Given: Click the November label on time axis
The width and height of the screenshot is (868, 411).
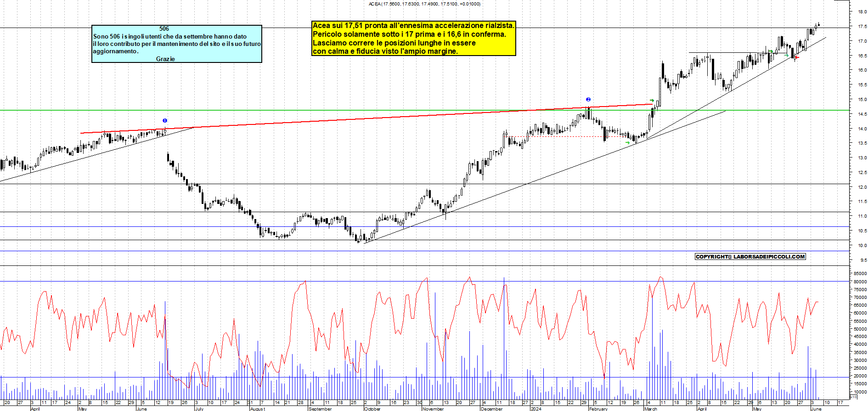Looking at the screenshot, I should click(x=433, y=409).
